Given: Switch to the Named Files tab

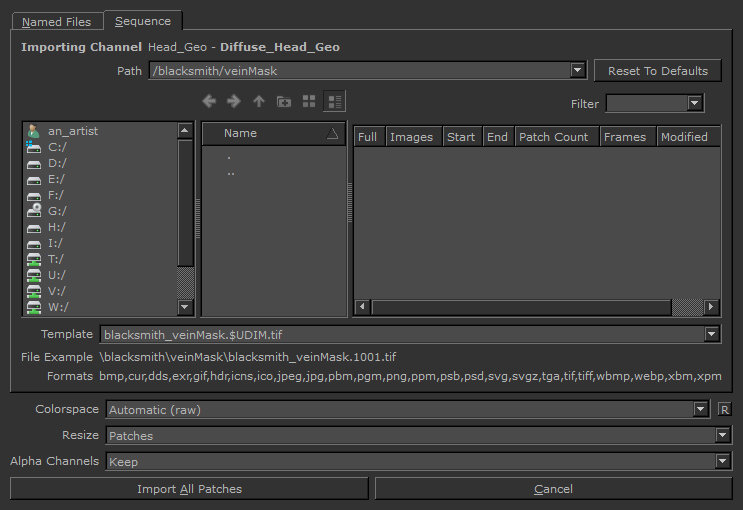Looking at the screenshot, I should coord(56,21).
